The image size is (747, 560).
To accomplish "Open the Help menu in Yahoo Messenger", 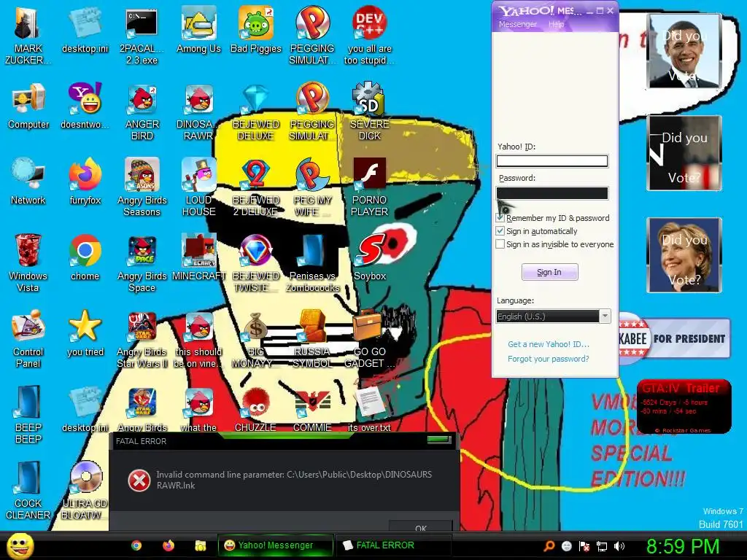I will [x=556, y=24].
